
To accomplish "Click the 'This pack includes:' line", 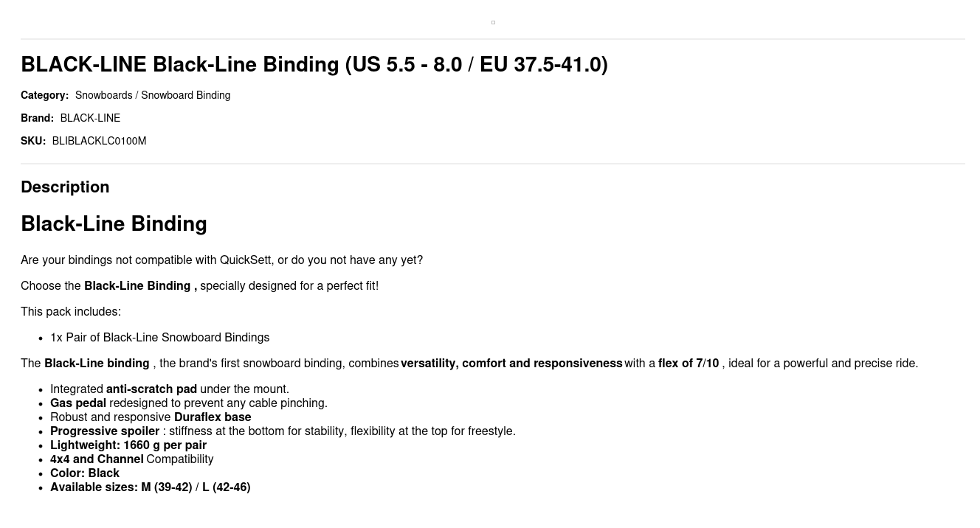I will coord(71,312).
